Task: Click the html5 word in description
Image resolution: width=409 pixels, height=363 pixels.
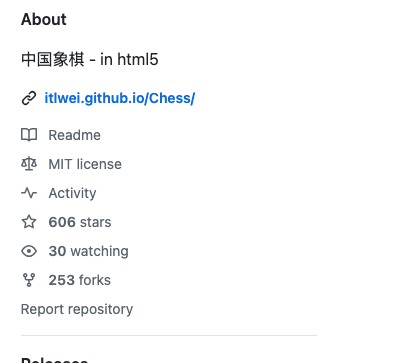Action: (138, 60)
